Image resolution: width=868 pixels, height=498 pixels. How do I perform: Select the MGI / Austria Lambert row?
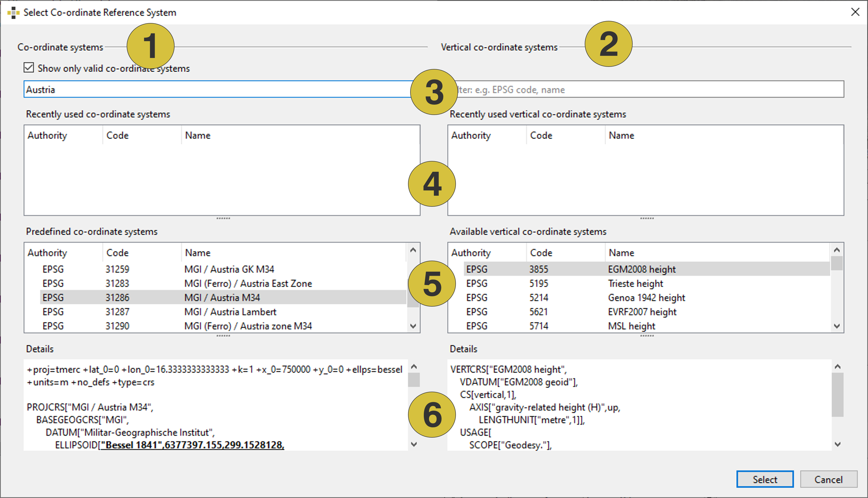[x=223, y=312]
